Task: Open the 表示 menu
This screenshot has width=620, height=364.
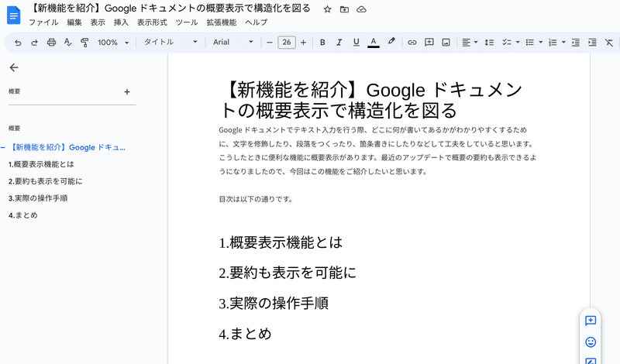Action: (x=98, y=22)
